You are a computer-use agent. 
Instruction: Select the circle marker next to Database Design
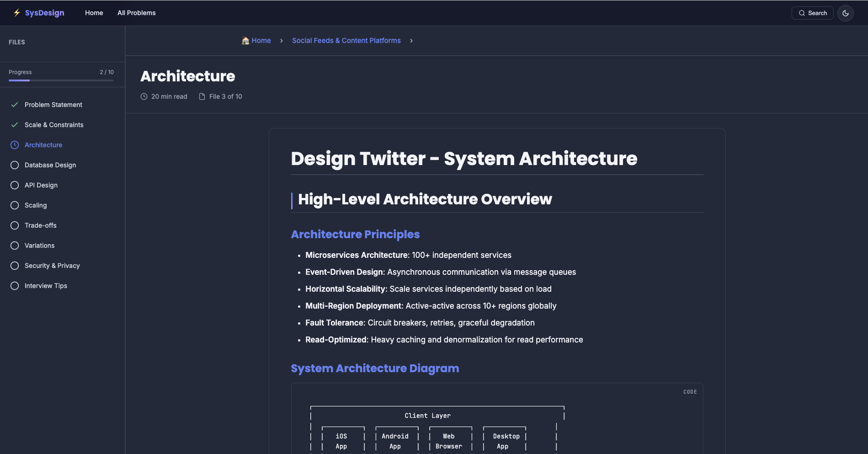point(15,165)
